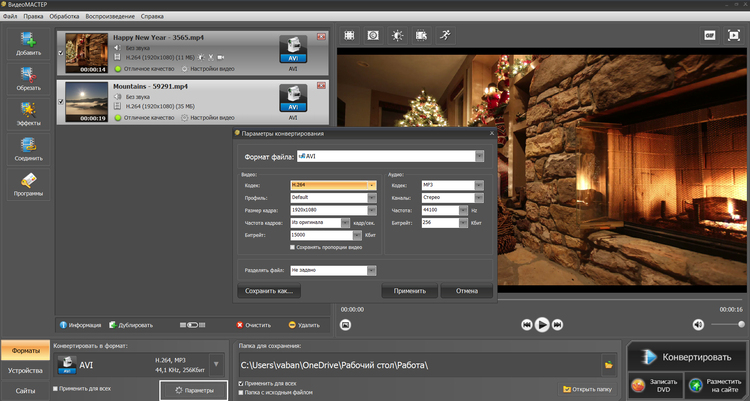The width and height of the screenshot is (750, 401).
Task: Switch to the Сайты tab
Action: 25,390
